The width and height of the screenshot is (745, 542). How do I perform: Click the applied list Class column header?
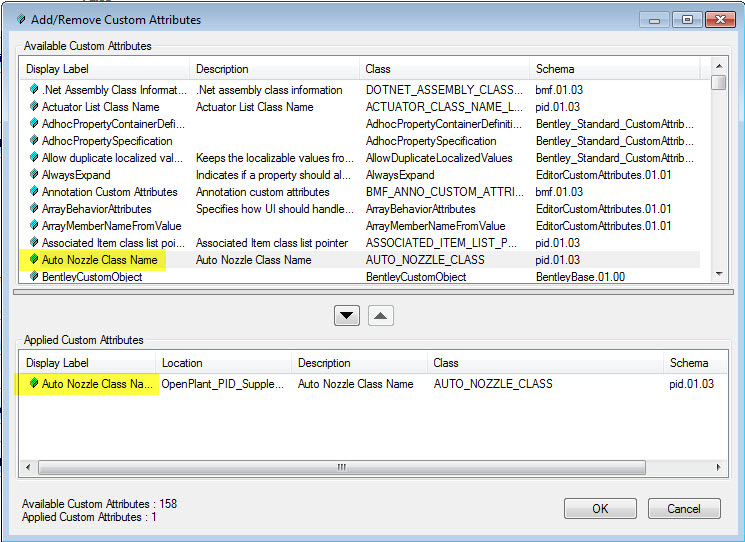(545, 363)
